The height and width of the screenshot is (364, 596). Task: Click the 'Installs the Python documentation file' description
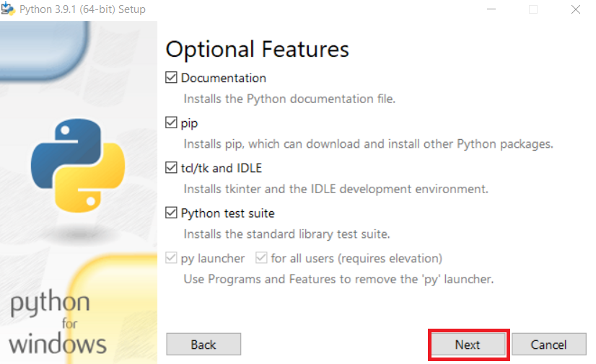[289, 99]
